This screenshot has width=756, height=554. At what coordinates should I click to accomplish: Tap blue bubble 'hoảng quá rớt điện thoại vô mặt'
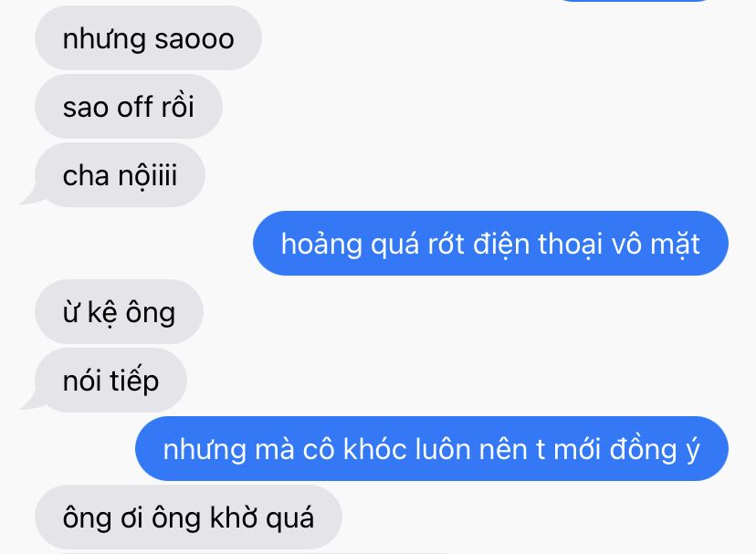[490, 243]
